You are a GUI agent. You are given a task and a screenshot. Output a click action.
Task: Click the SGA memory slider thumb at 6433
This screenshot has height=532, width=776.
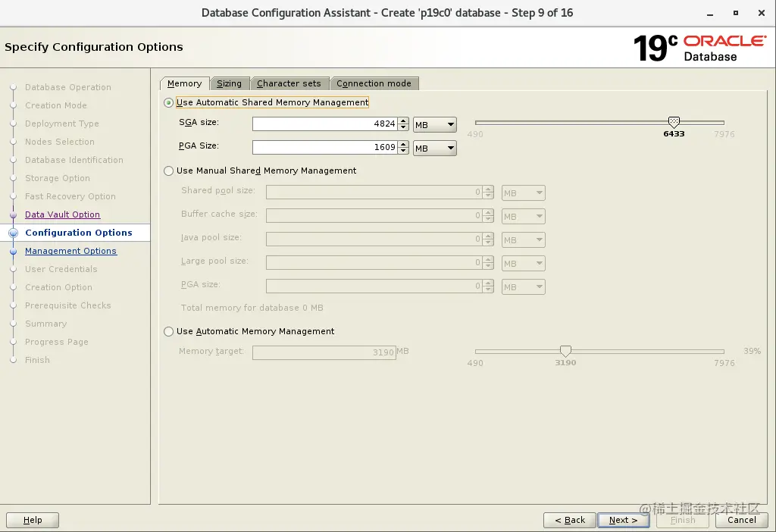point(674,122)
